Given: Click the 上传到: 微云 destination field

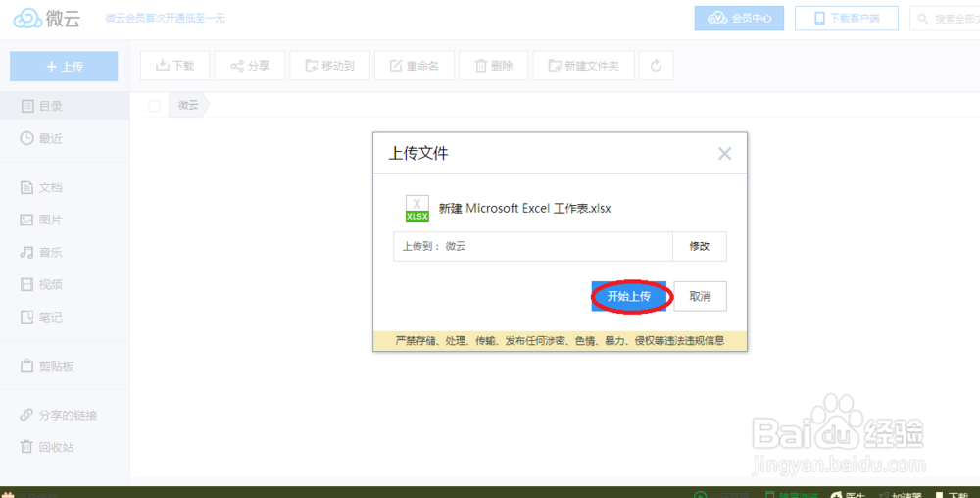Looking at the screenshot, I should (x=532, y=246).
